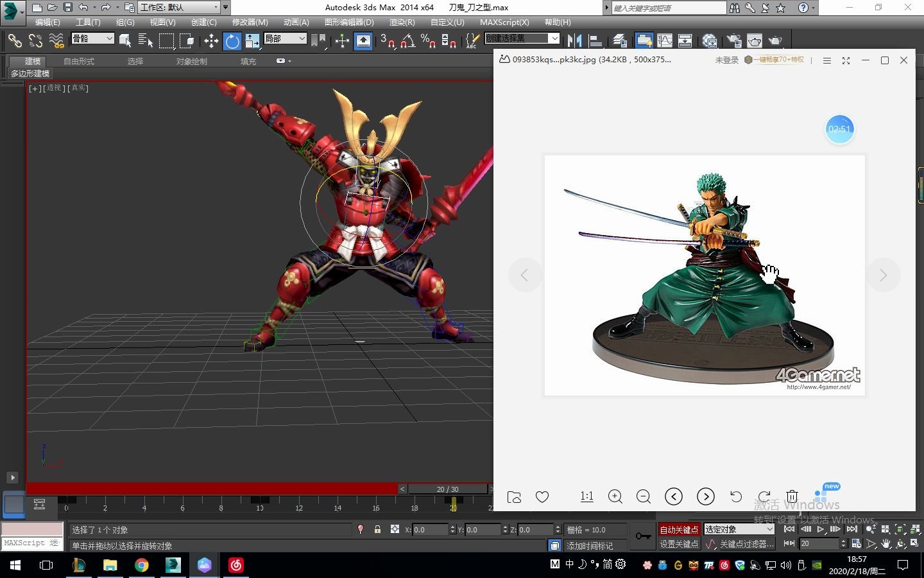The image size is (924, 578).
Task: Add the image to favorites heart
Action: [x=542, y=496]
